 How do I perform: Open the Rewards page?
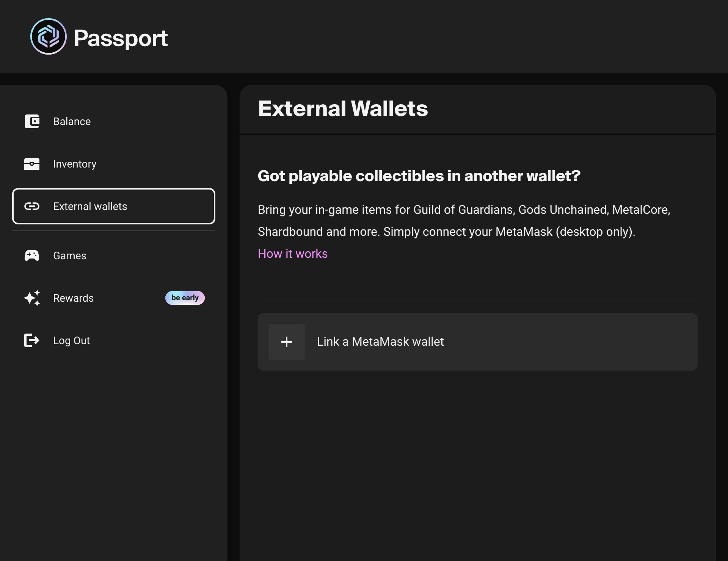(x=73, y=298)
